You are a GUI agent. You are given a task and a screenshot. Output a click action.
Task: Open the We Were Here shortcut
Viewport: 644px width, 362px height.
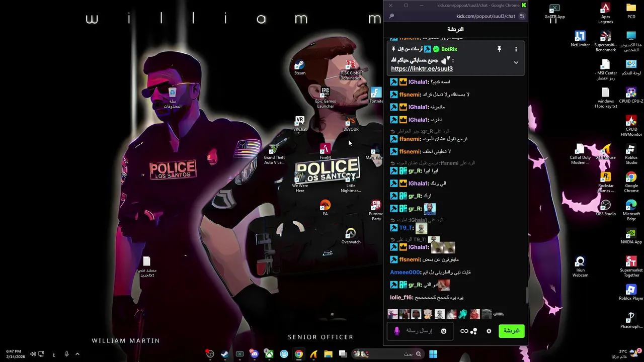tap(300, 183)
